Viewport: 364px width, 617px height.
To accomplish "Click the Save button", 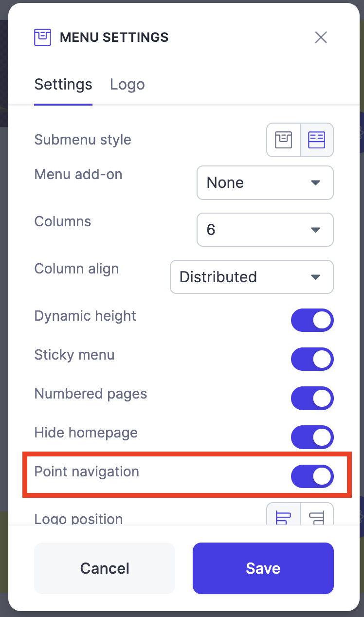I will [x=263, y=568].
